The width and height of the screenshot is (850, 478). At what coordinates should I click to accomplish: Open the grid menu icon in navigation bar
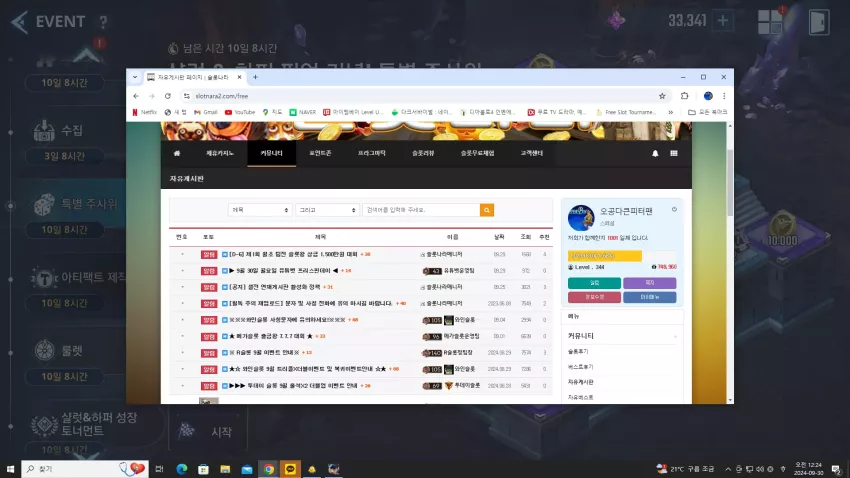(673, 153)
